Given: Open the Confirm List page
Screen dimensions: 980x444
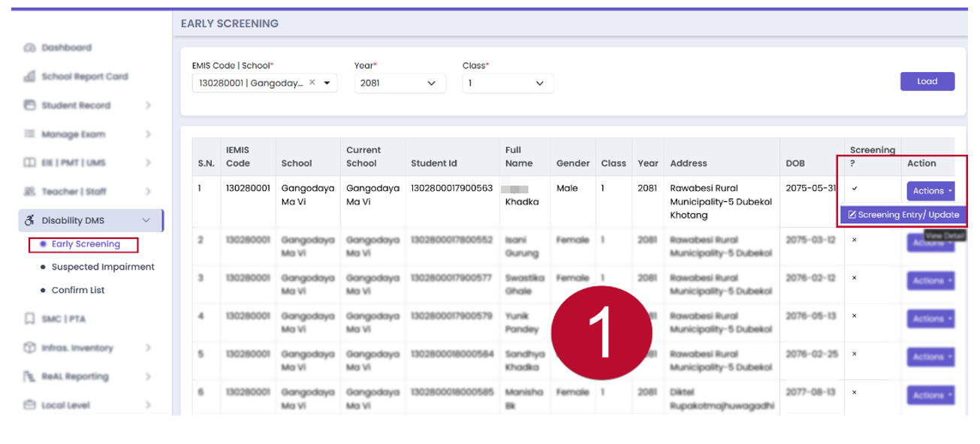Looking at the screenshot, I should 77,290.
